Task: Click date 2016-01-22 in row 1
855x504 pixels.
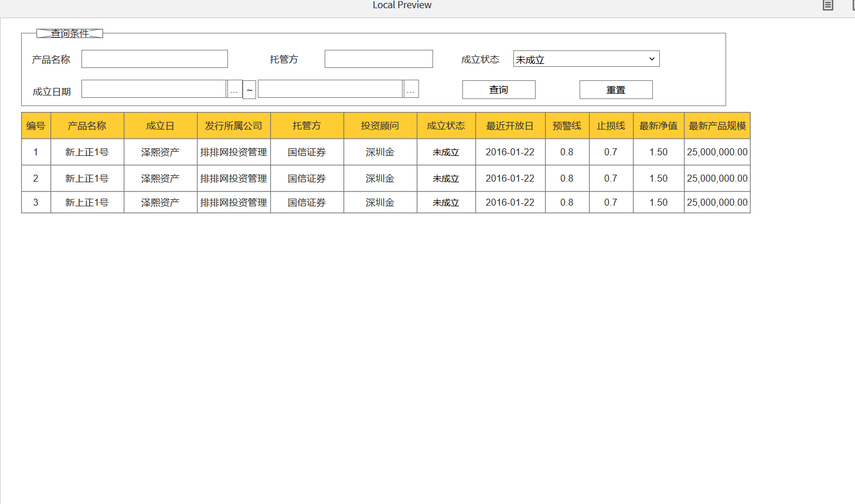Action: 510,152
